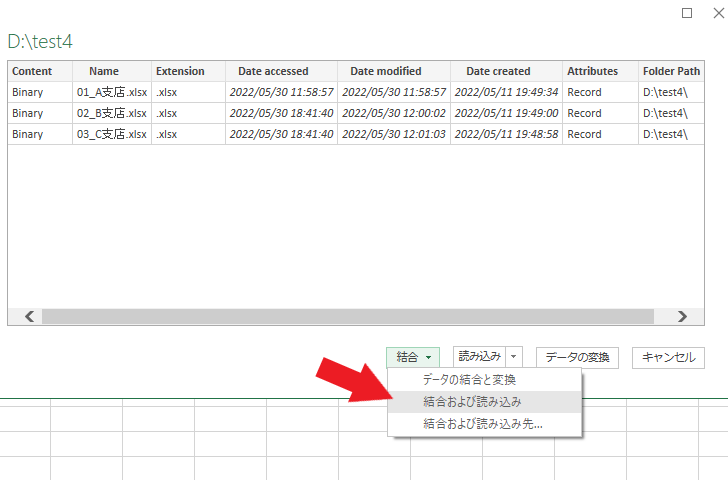Click the Folder Path column header
Image resolution: width=728 pixels, height=480 pixels.
[671, 71]
